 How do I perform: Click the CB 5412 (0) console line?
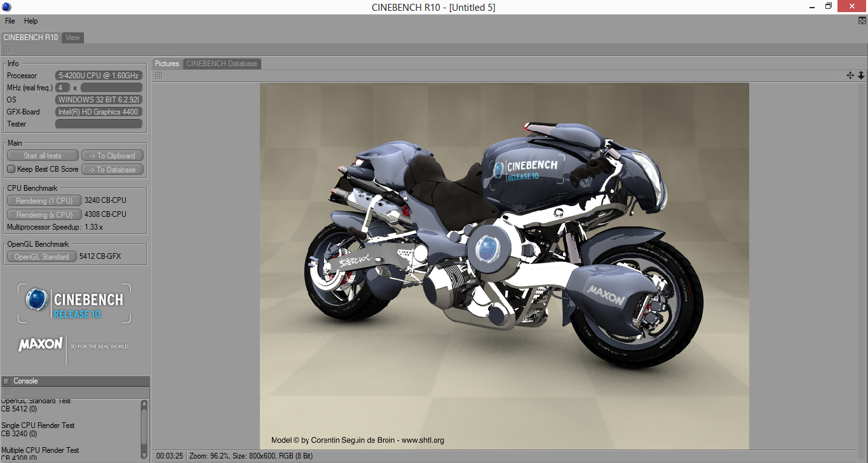[x=19, y=409]
